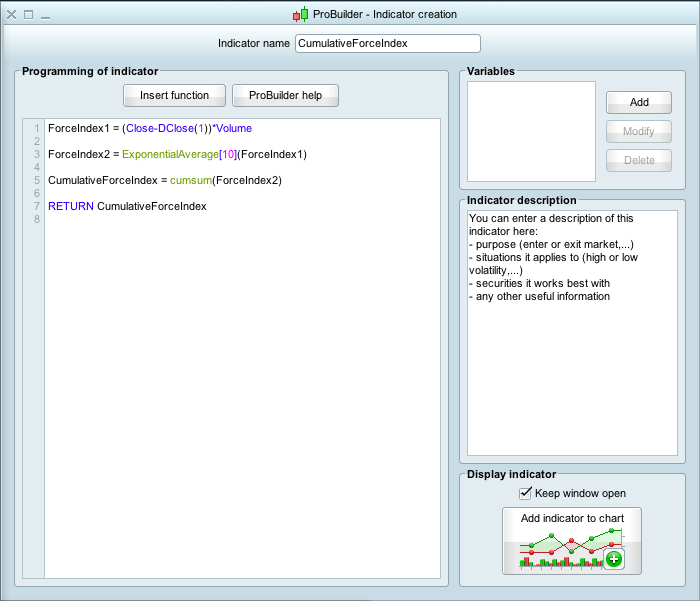Screen dimensions: 700x601
Task: Toggle Keep window open checkbox
Action: coord(525,493)
